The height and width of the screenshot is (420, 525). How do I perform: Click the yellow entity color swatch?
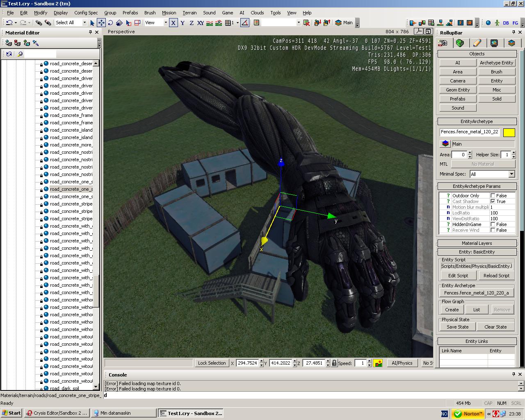[509, 132]
